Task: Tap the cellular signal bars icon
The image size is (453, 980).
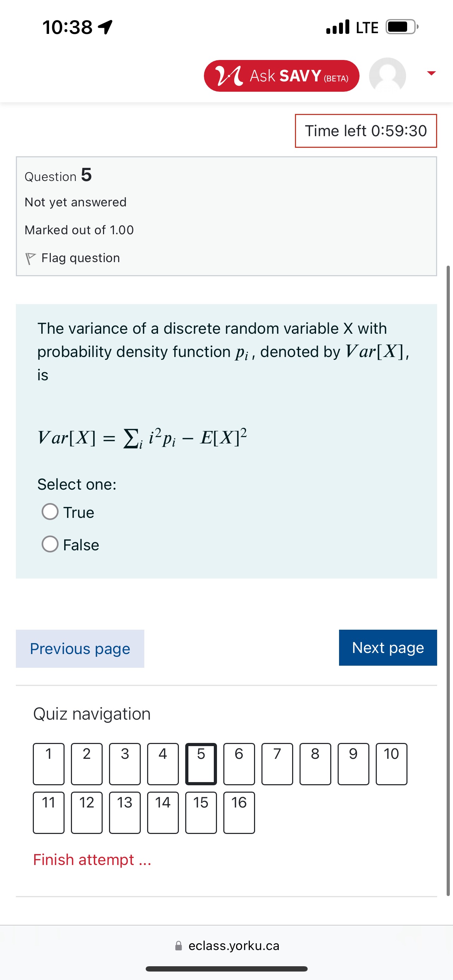Action: click(338, 27)
